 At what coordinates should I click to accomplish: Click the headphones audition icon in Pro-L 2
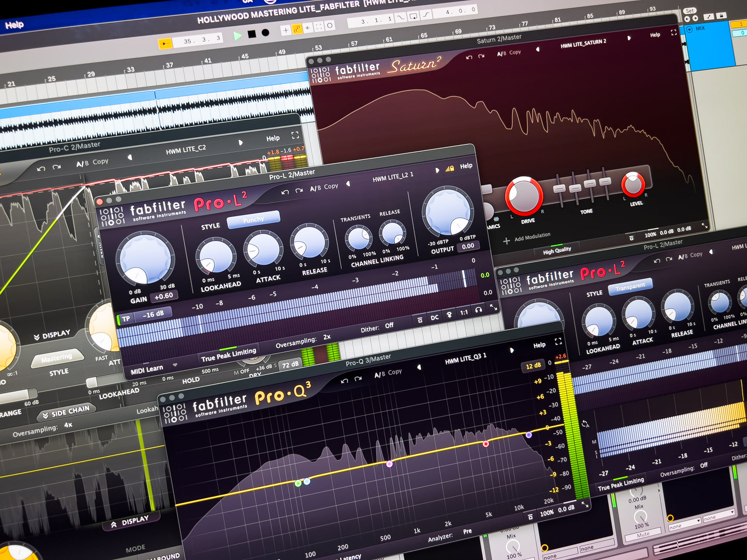[479, 310]
